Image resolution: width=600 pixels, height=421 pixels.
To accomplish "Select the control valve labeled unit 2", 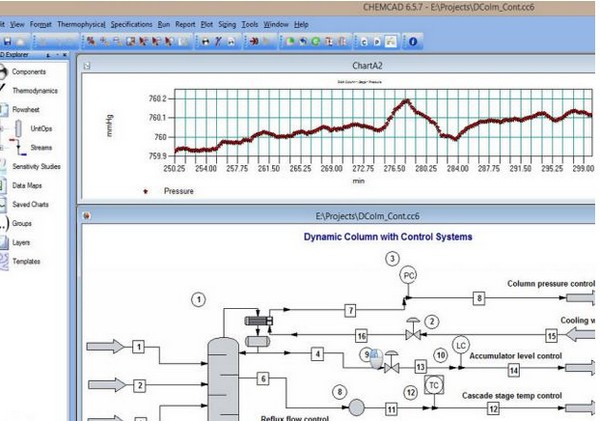I will click(413, 330).
